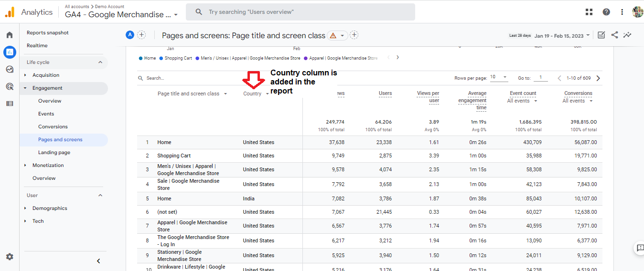Open the date range dropdown Jan 19 - Feb 15
This screenshot has width=644, height=271.
(x=562, y=36)
